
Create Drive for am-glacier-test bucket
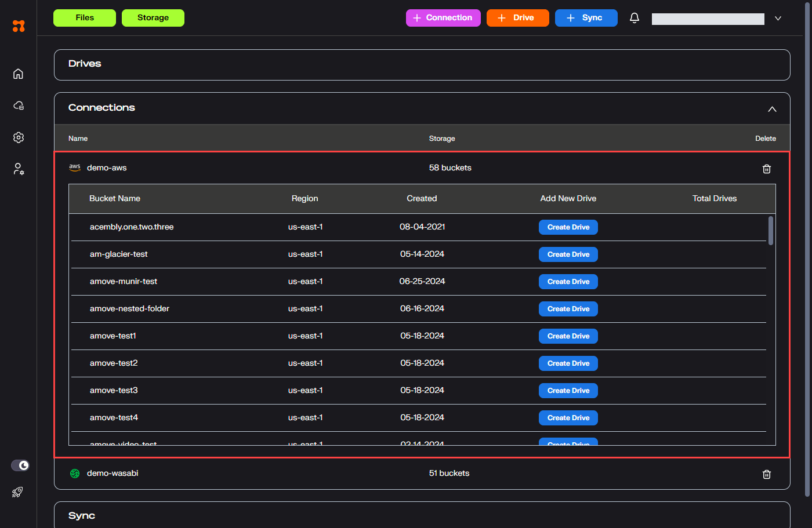tap(568, 254)
